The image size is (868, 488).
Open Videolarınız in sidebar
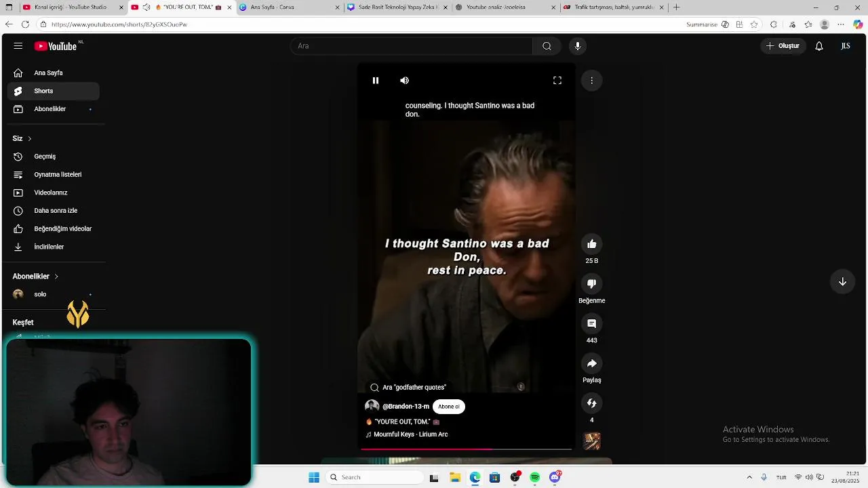[54, 192]
